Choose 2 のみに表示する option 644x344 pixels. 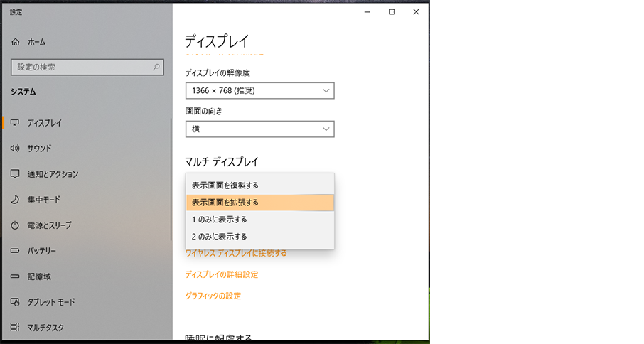259,237
